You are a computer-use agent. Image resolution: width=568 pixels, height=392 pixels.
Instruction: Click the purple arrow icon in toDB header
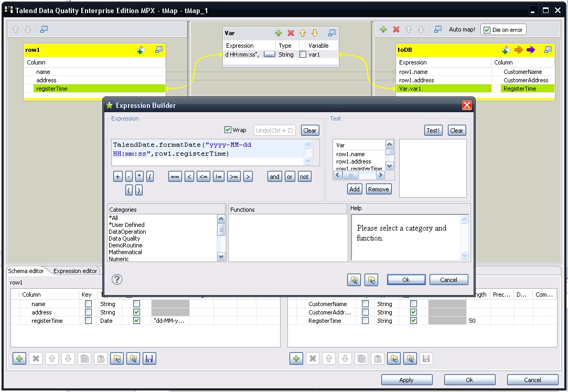click(531, 50)
